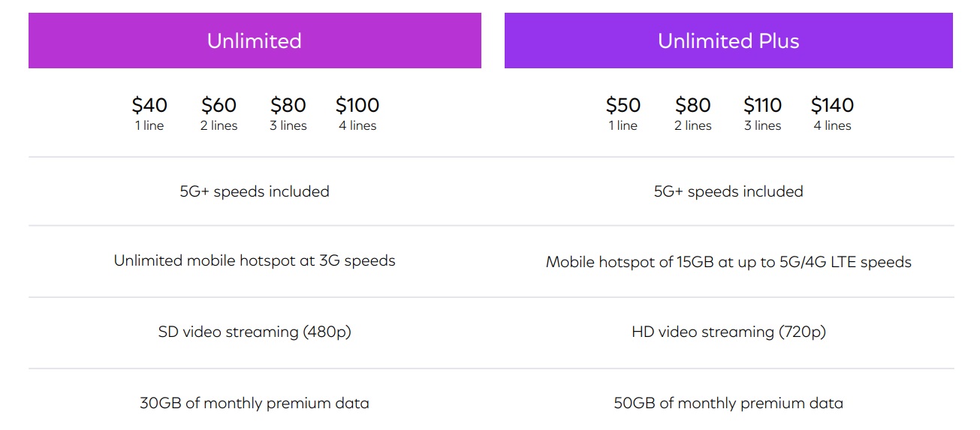980x430 pixels.
Task: Click the '4 lines' label below $100
Action: point(357,126)
